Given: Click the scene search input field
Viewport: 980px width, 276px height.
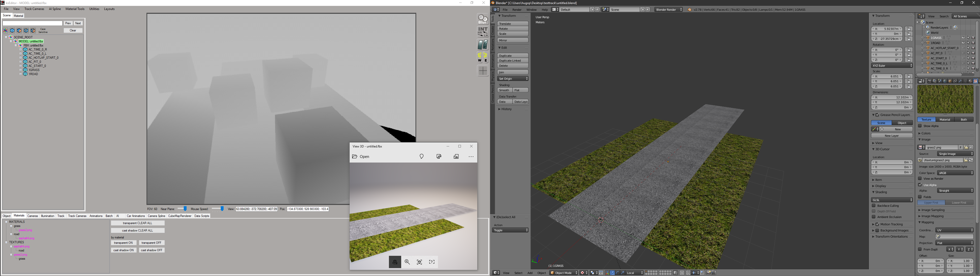Looking at the screenshot, I should coord(32,23).
